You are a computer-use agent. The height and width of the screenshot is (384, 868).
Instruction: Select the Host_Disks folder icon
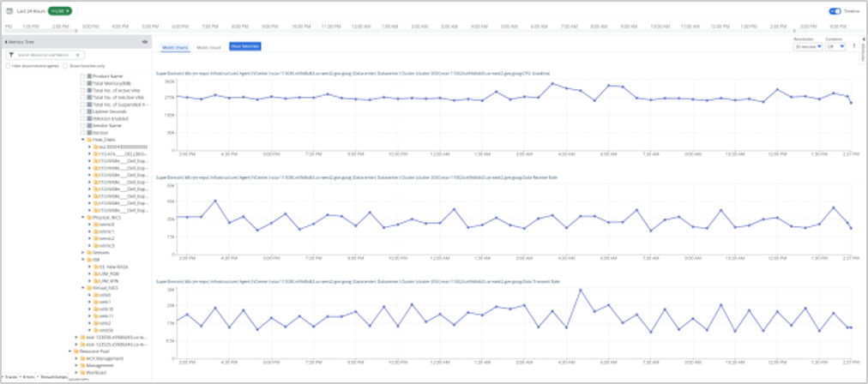pos(89,140)
